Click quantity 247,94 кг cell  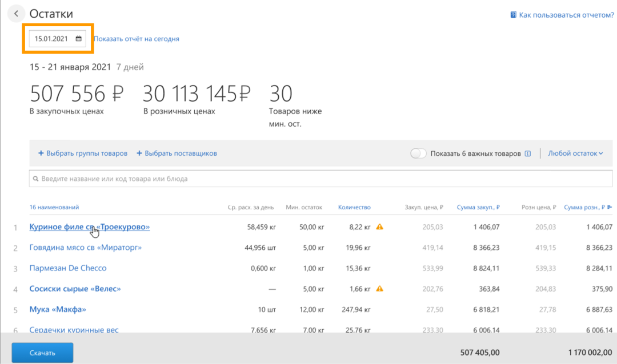356,310
